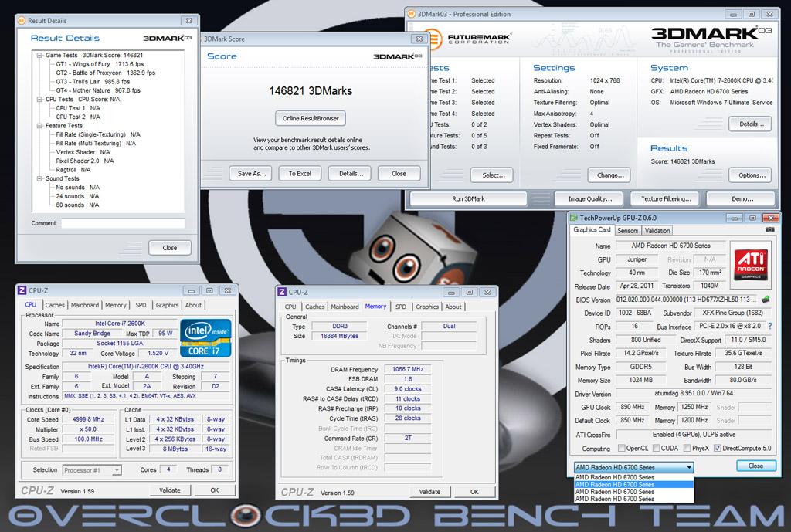Click the Result Details window title icon
791x532 pixels.
click(x=22, y=21)
